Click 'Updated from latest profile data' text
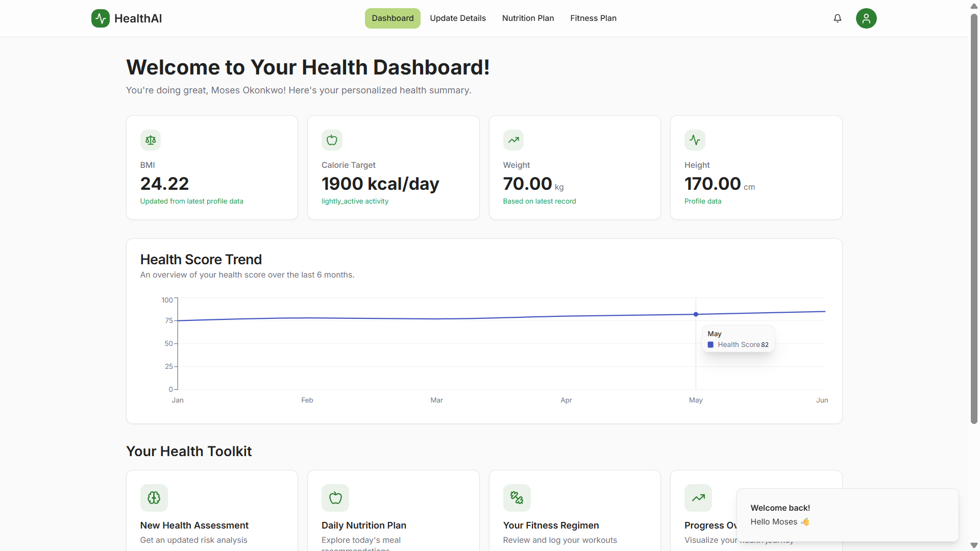980x551 pixels. pos(191,201)
